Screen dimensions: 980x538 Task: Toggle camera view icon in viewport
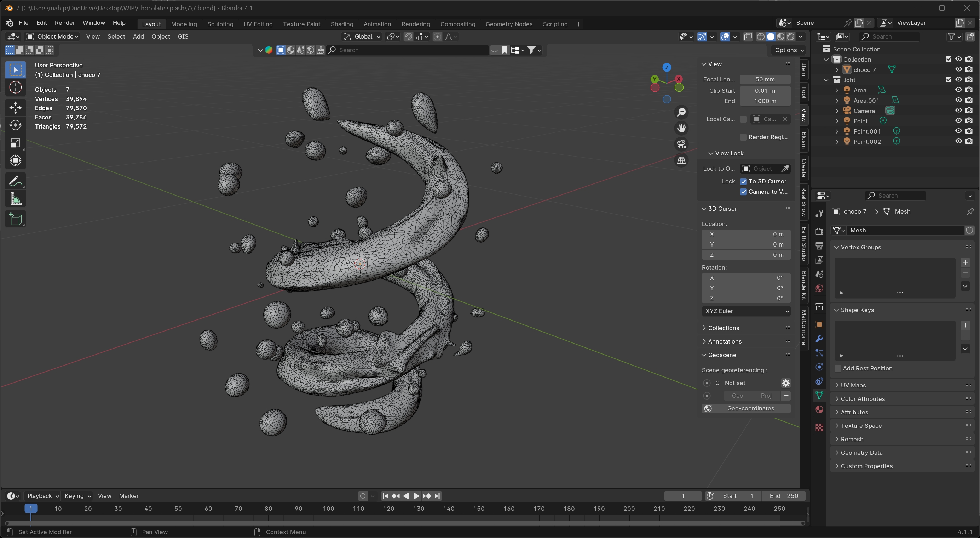[681, 144]
